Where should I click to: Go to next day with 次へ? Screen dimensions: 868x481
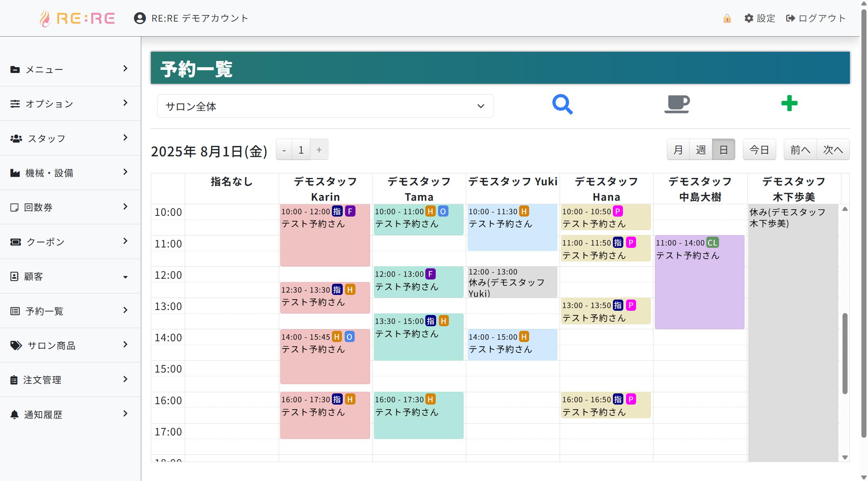pyautogui.click(x=833, y=149)
